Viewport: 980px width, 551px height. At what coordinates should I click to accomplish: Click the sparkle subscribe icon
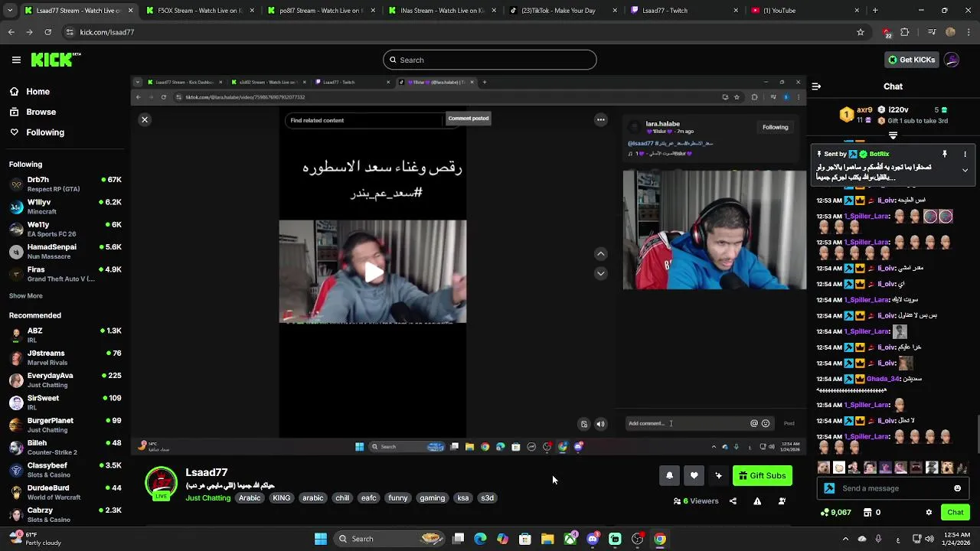click(x=718, y=475)
